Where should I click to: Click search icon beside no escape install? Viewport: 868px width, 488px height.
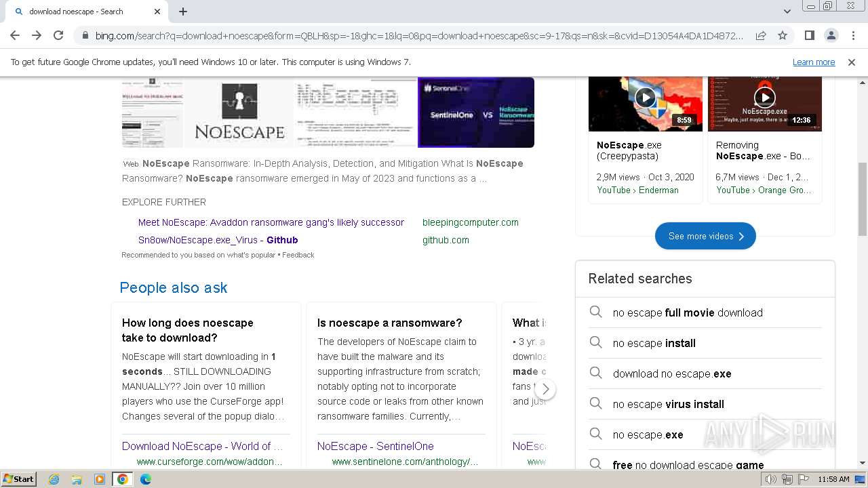[595, 342]
